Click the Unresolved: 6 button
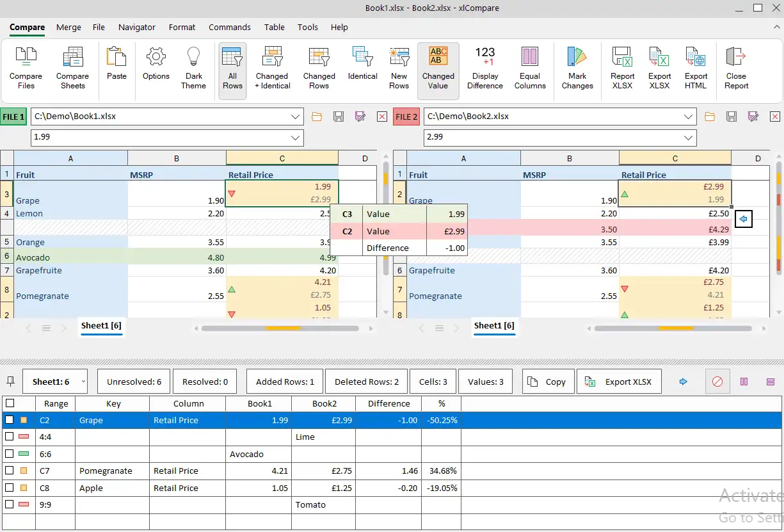Viewport: 784px width, 532px height. (134, 382)
